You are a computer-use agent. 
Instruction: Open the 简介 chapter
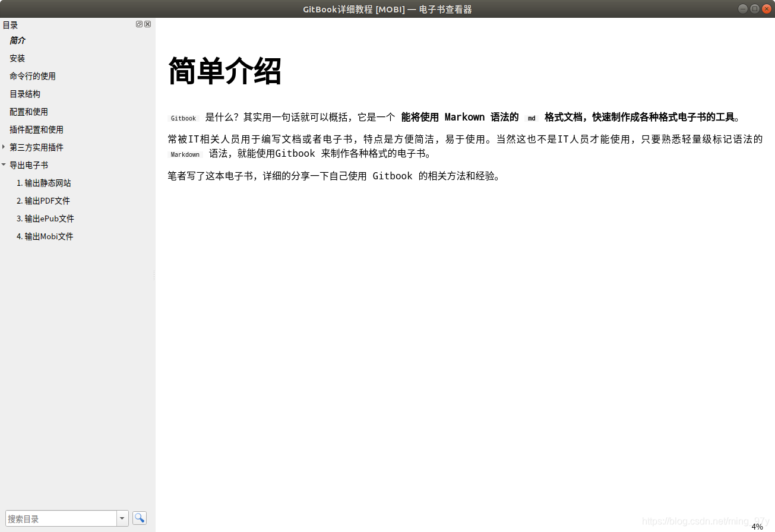click(x=18, y=40)
